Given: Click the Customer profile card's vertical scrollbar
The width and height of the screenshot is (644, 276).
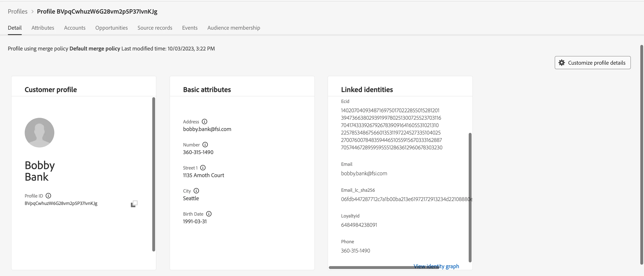Looking at the screenshot, I should [x=154, y=174].
